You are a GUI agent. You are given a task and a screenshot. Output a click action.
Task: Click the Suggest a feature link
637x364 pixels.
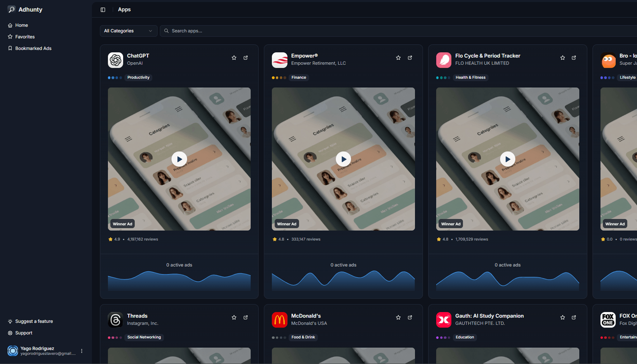(34, 321)
